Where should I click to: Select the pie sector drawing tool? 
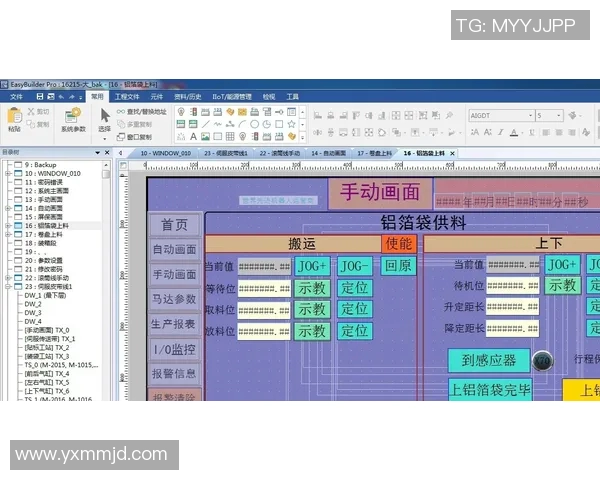[267, 124]
